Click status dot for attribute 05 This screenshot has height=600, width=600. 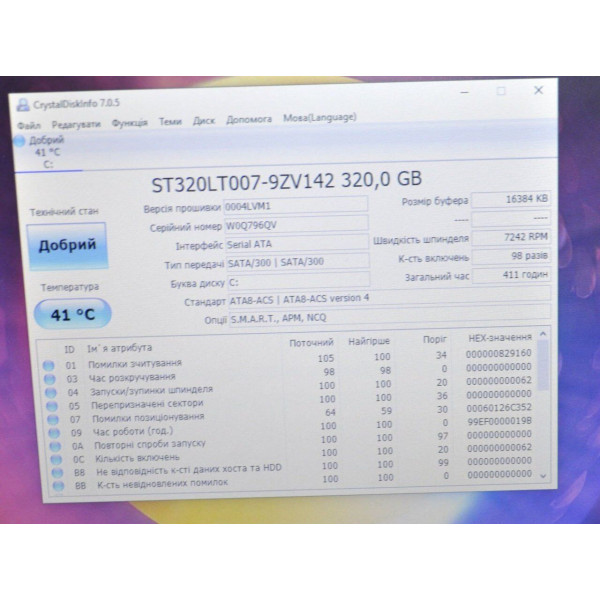point(52,406)
